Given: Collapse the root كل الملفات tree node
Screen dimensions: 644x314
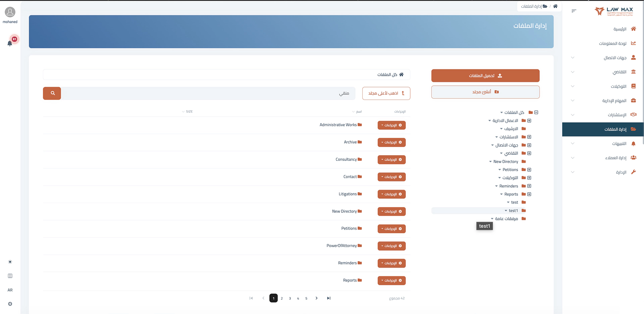Looking at the screenshot, I should (x=536, y=113).
